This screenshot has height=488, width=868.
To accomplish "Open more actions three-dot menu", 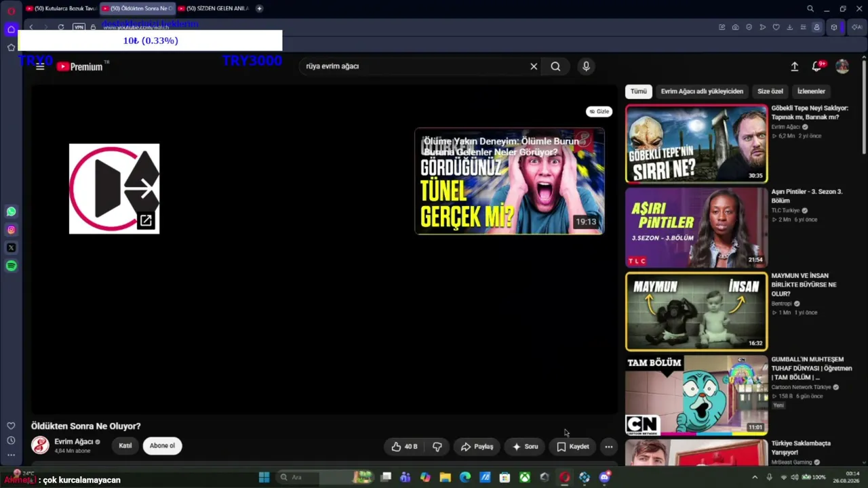I will [x=609, y=447].
